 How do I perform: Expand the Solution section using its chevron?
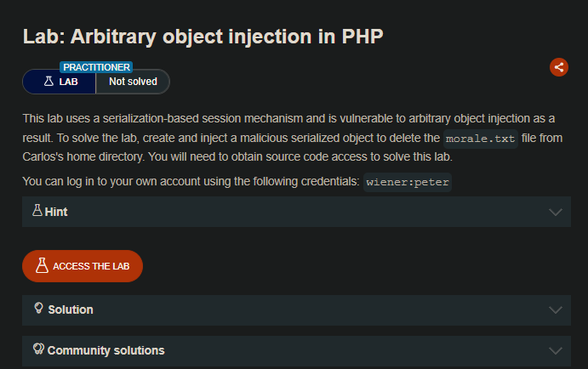pos(557,309)
